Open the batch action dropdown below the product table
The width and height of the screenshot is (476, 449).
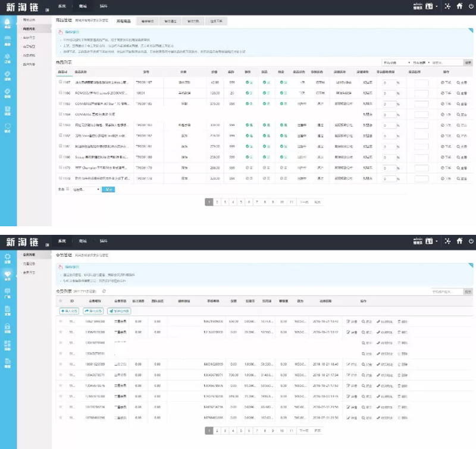(x=86, y=189)
